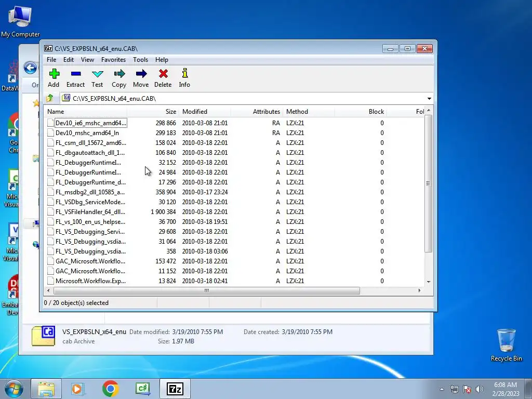Show hidden tray icons arrow
Viewport: 532px width, 399px height.
[442, 389]
